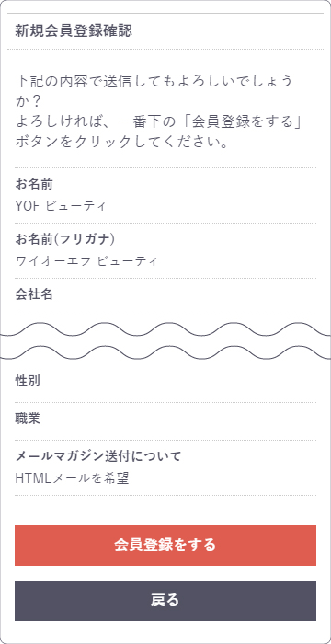Click the dark 戻る button
331x644 pixels.
165,601
